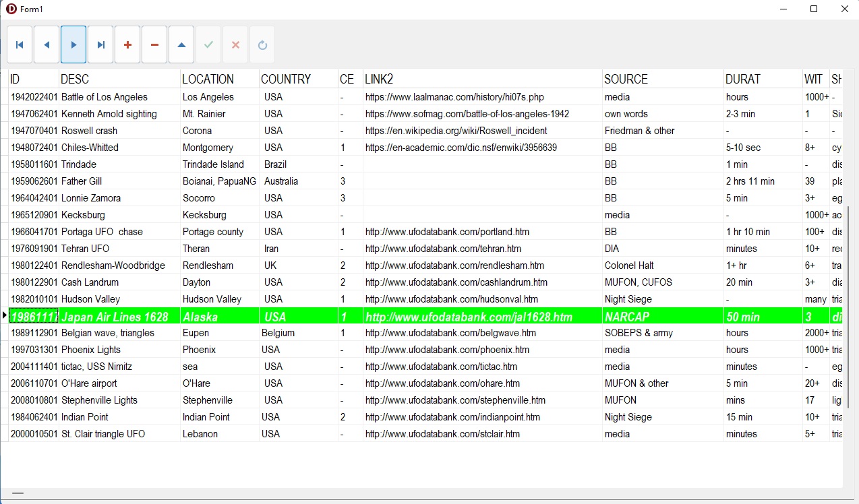The image size is (859, 504).
Task: Click the row indicator of highlighted record
Action: [x=4, y=315]
